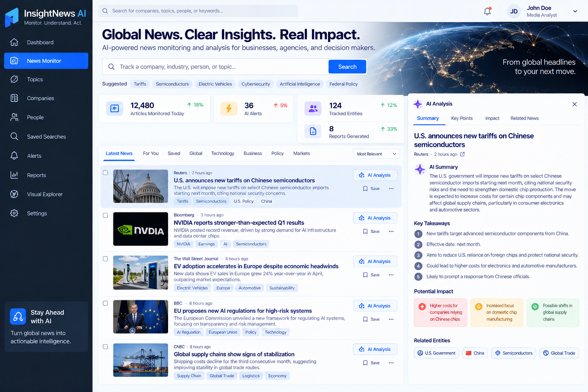Open the notifications bell

(487, 11)
